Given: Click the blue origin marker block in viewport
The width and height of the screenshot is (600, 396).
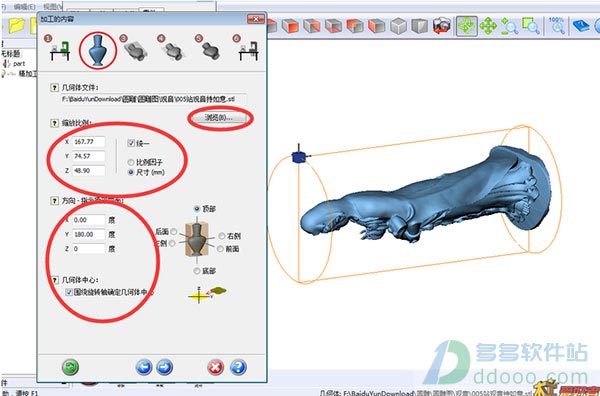Looking at the screenshot, I should pos(298,156).
